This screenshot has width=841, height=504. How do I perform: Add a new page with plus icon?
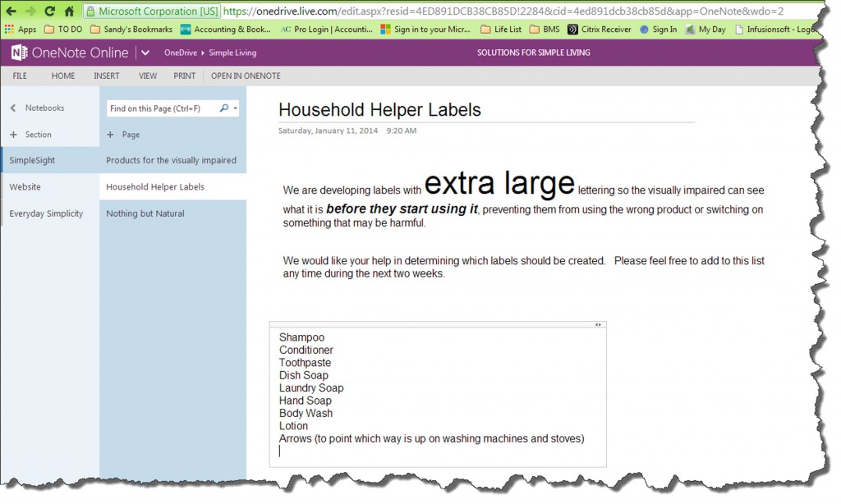click(111, 135)
